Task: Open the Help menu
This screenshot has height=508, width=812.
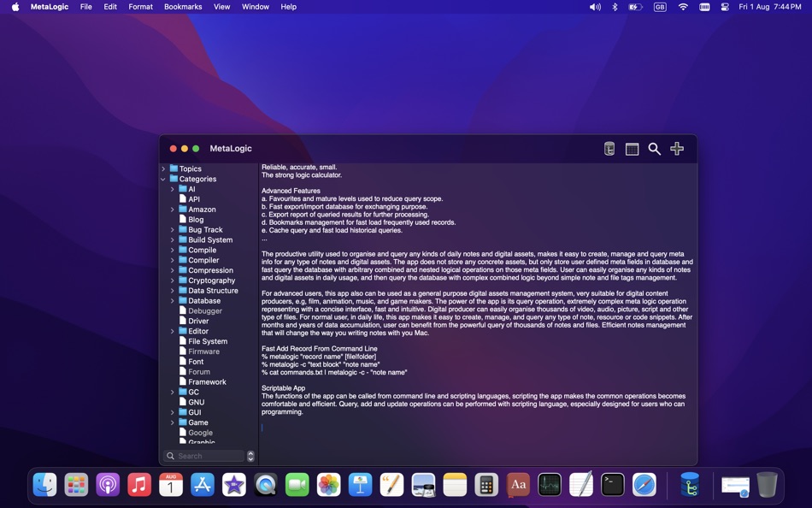Action: (x=288, y=7)
